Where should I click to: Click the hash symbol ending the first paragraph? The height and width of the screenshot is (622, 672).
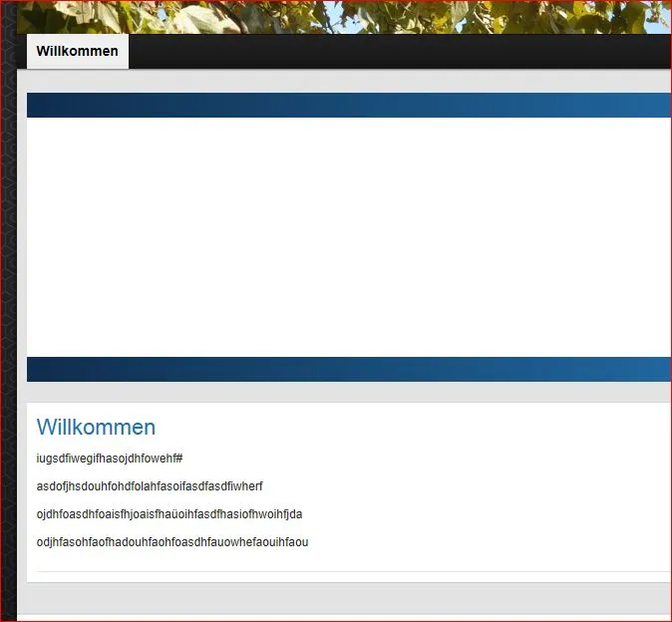pyautogui.click(x=179, y=459)
